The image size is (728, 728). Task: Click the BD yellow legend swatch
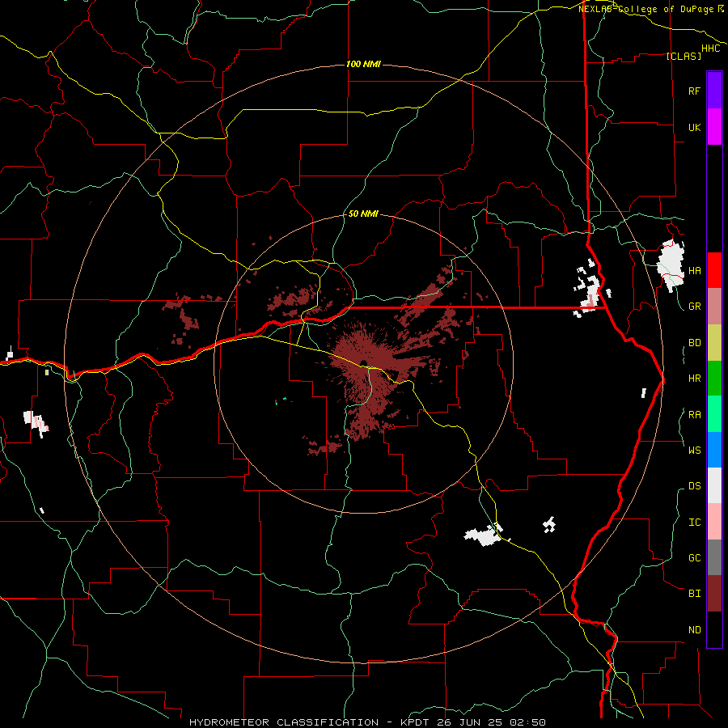point(714,343)
